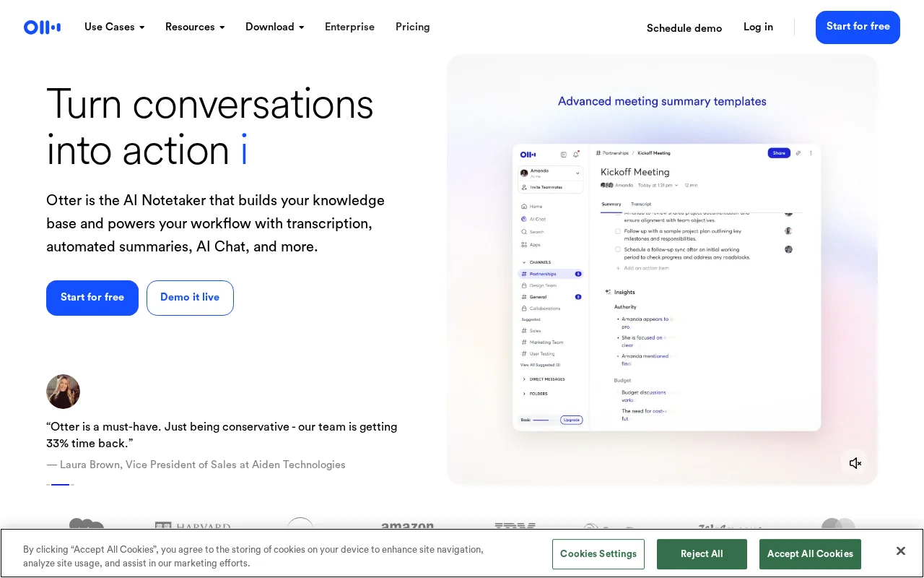Click the Demo it live button
This screenshot has height=578, width=924.
(x=190, y=298)
